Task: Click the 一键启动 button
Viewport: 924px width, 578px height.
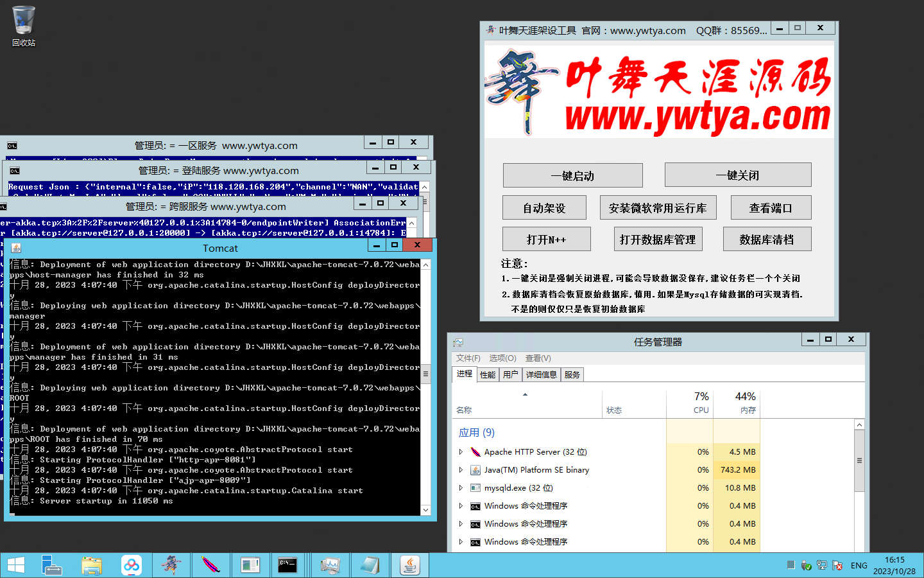Action: 572,175
